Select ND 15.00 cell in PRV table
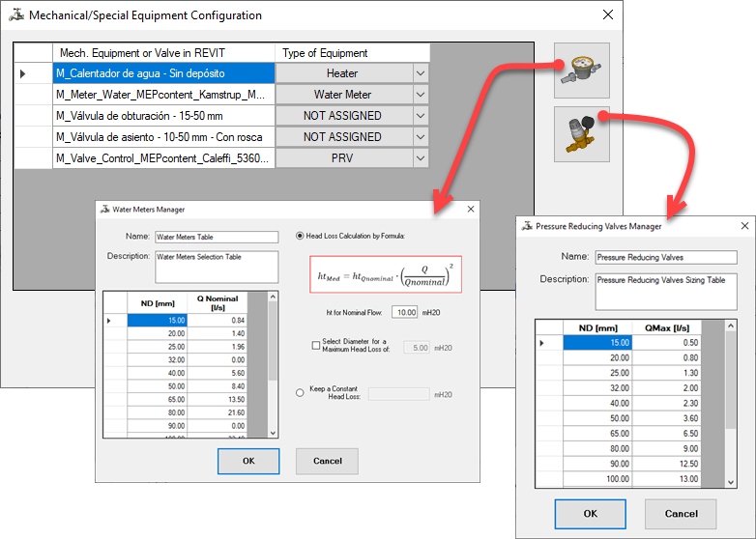Image resolution: width=756 pixels, height=539 pixels. point(597,343)
